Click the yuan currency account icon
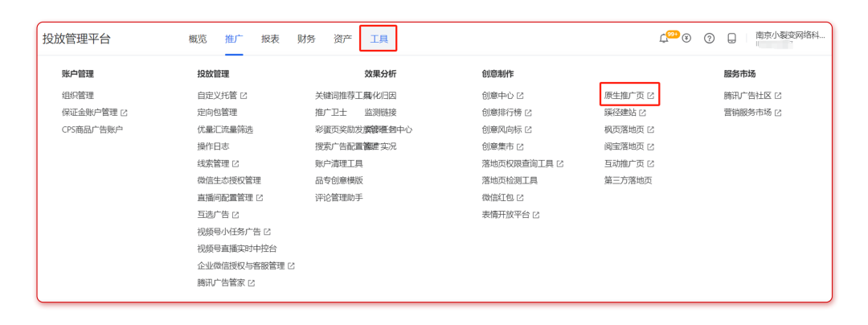Image resolution: width=868 pixels, height=325 pixels. 686,39
